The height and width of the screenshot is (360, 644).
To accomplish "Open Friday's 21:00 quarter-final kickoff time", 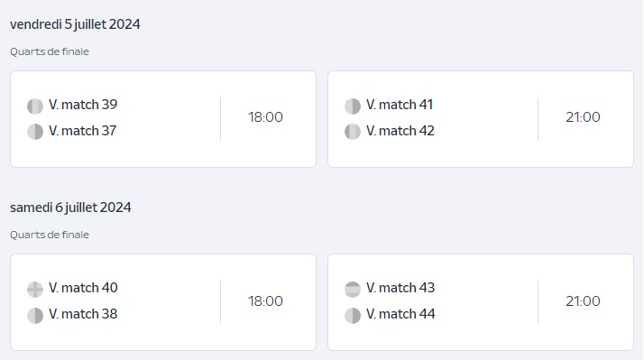I will [583, 117].
